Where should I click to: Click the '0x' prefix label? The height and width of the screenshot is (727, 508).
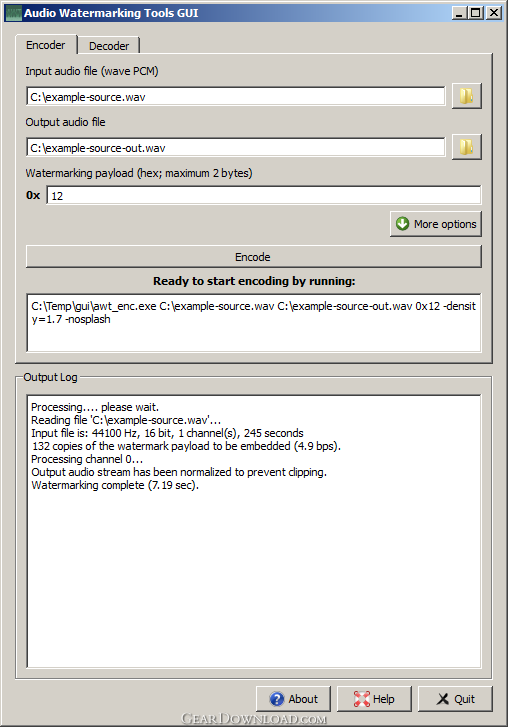[x=33, y=195]
